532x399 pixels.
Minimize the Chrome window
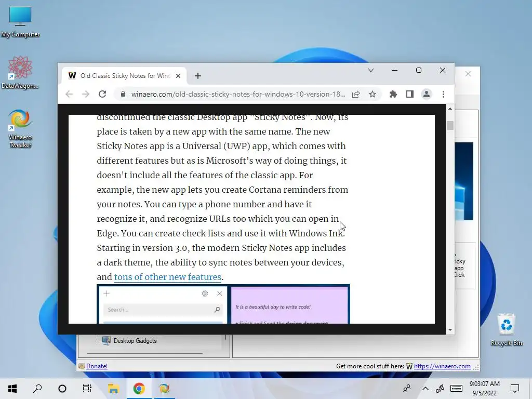tap(395, 70)
